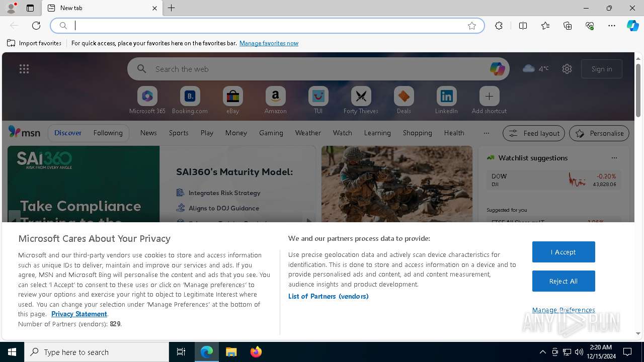
Task: Launch Firefox from taskbar
Action: click(x=256, y=352)
